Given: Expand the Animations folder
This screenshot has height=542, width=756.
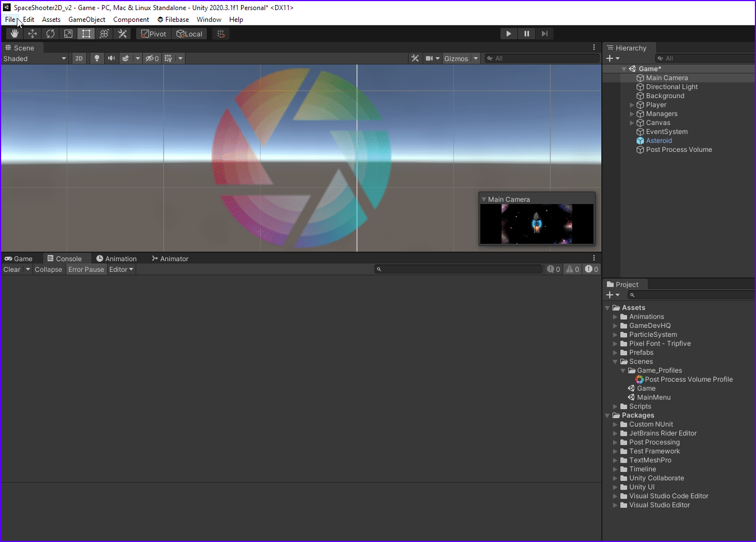Looking at the screenshot, I should (x=615, y=317).
